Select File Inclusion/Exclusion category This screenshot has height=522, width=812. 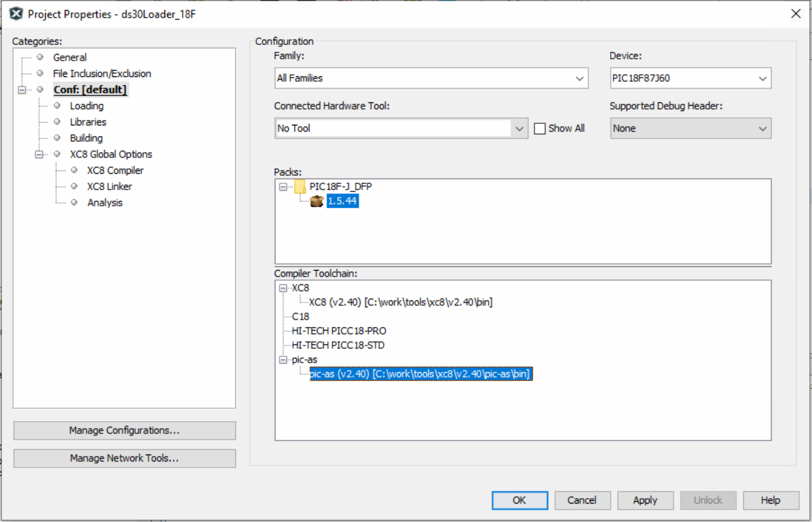[102, 74]
